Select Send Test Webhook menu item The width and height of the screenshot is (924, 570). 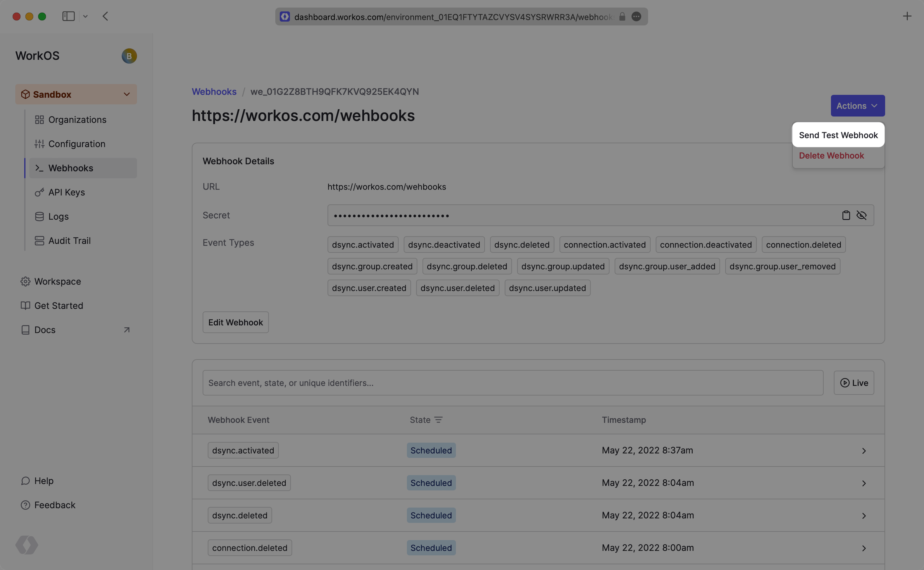[x=838, y=135]
